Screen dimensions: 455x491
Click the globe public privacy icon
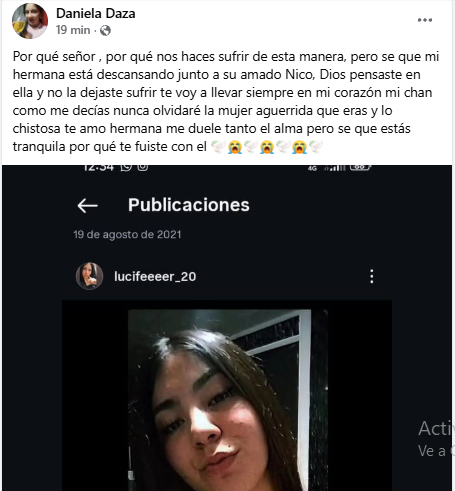pyautogui.click(x=105, y=31)
